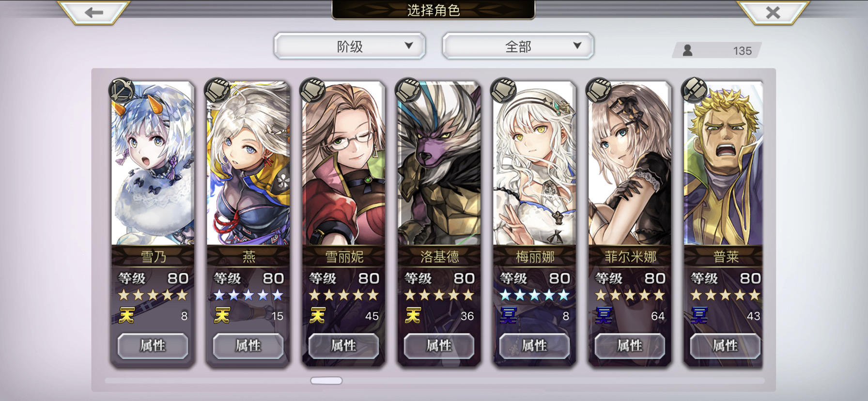Open 属性 for 洛基德
The height and width of the screenshot is (401, 868).
point(439,346)
